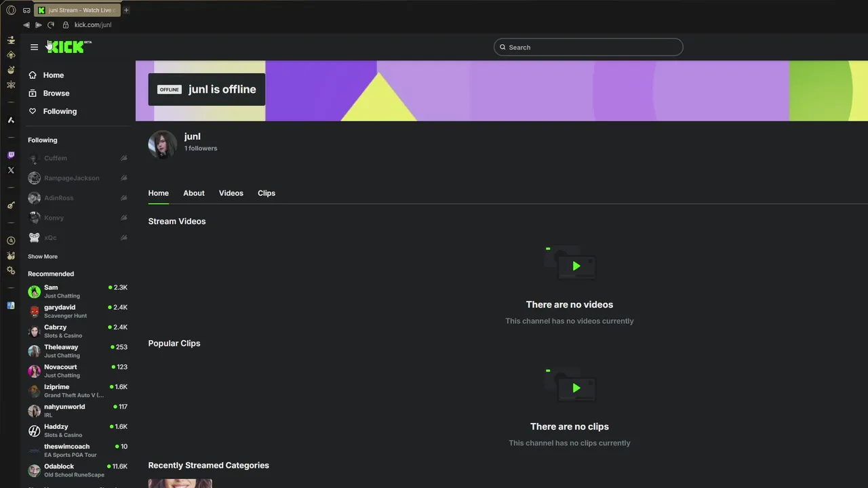Click offline camera icon beside Cuffem
This screenshot has height=488, width=868.
coord(124,158)
